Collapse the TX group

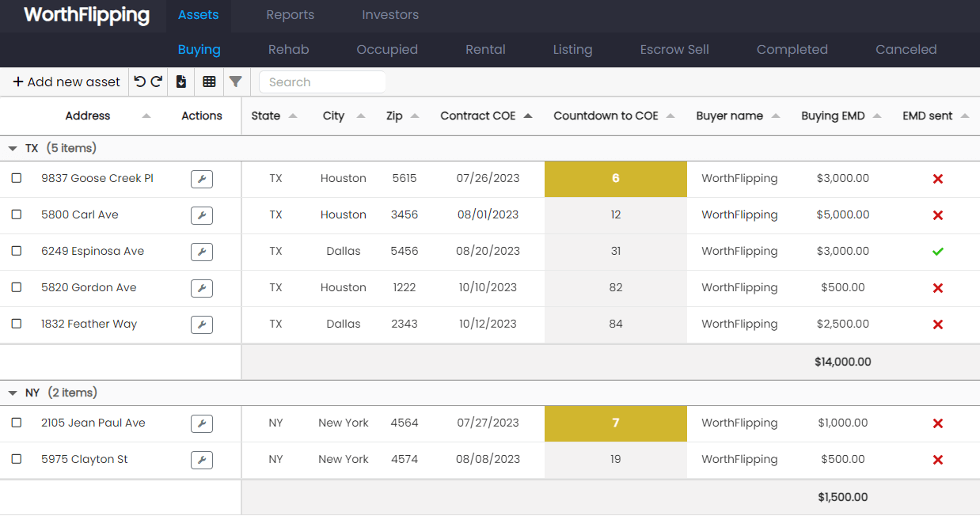[x=13, y=149]
